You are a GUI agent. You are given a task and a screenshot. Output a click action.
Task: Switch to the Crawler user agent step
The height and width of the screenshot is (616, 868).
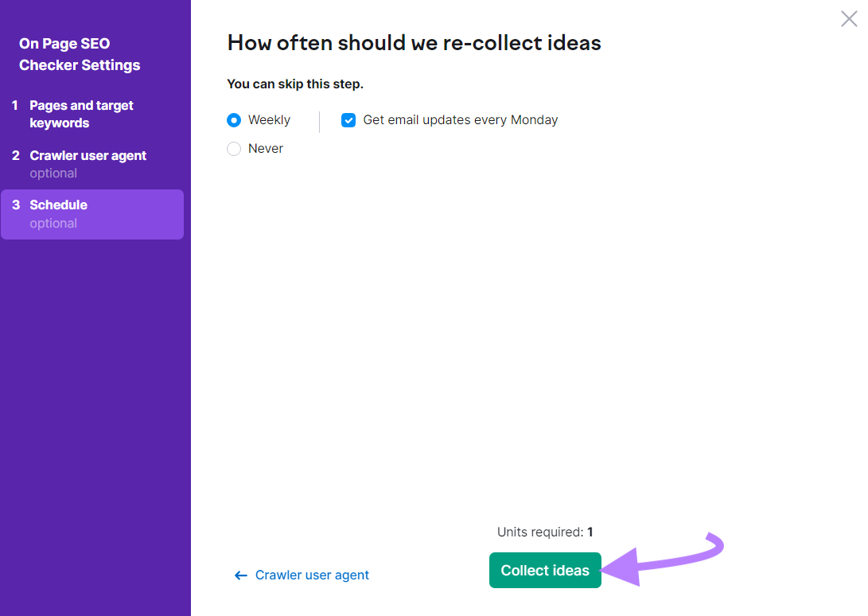(88, 155)
